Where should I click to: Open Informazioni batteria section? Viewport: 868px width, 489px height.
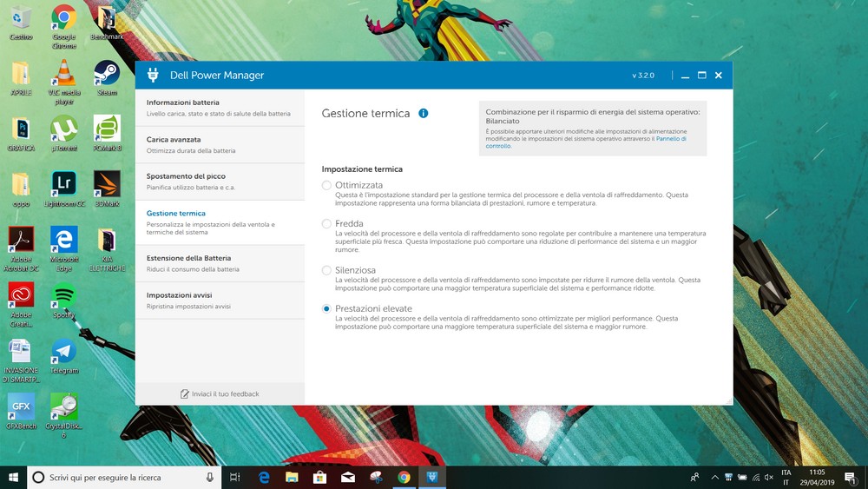click(220, 108)
